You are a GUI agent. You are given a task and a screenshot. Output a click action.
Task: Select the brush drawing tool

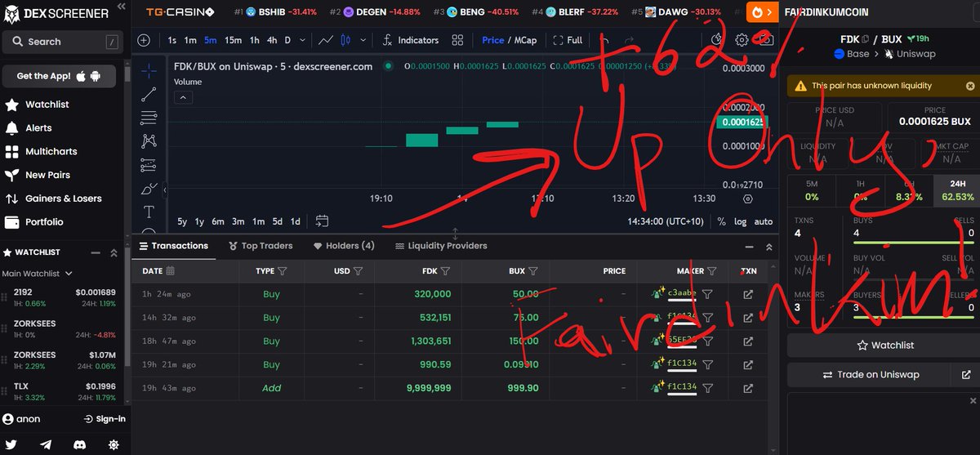pos(149,189)
